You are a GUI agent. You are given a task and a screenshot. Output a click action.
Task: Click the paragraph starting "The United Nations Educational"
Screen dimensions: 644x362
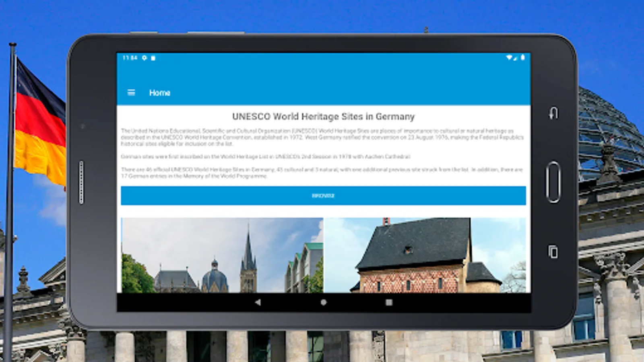[322, 137]
